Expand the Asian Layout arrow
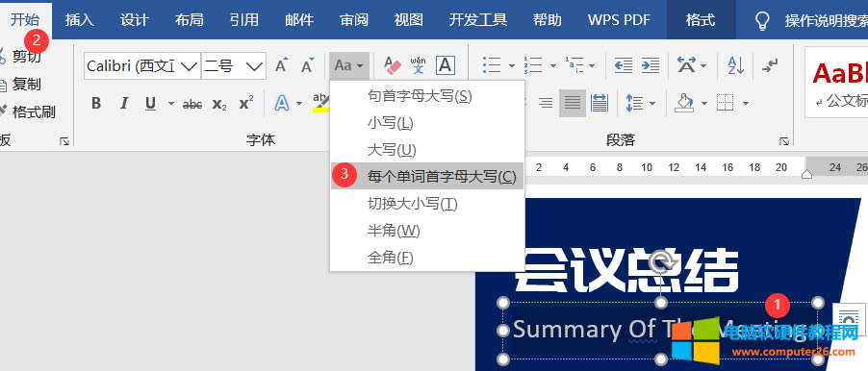This screenshot has height=371, width=868. click(x=703, y=66)
